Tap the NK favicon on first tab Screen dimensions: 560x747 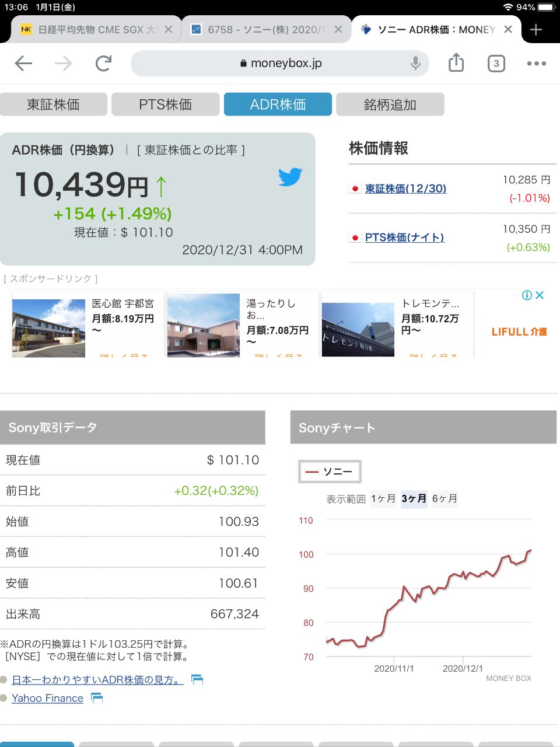click(26, 29)
